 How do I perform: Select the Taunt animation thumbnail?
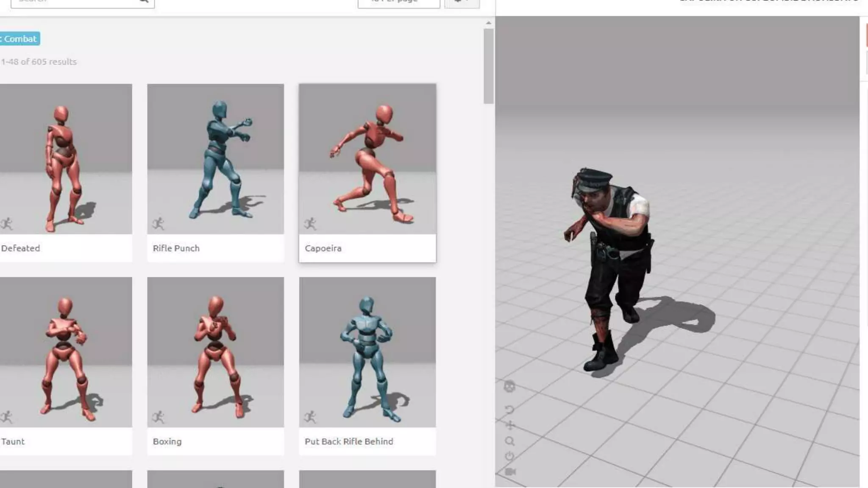click(66, 352)
